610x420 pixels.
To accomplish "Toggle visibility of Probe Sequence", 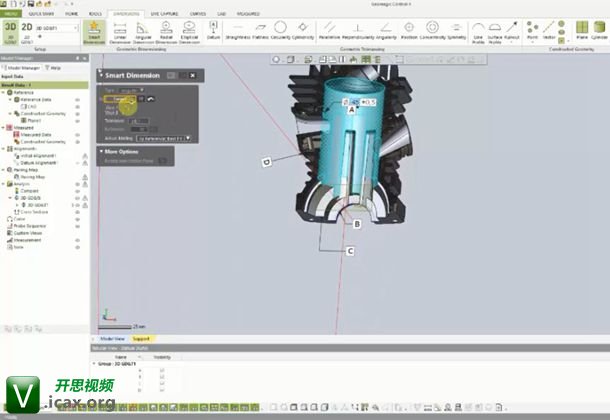I will [77, 226].
